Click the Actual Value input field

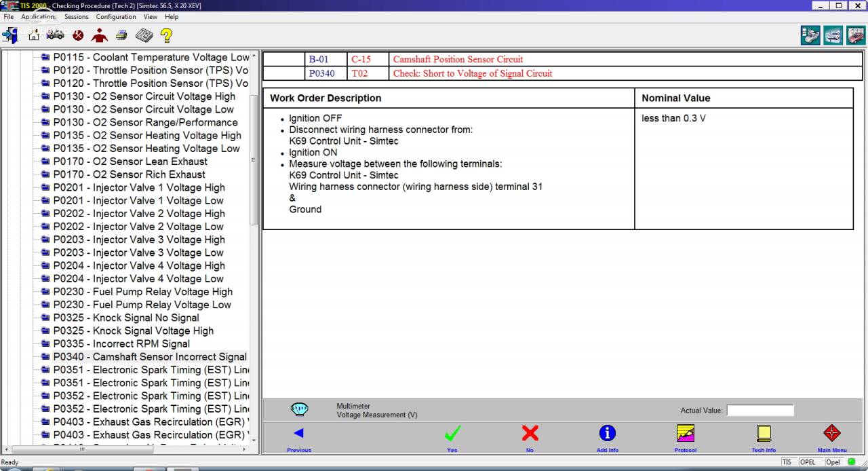tap(760, 411)
